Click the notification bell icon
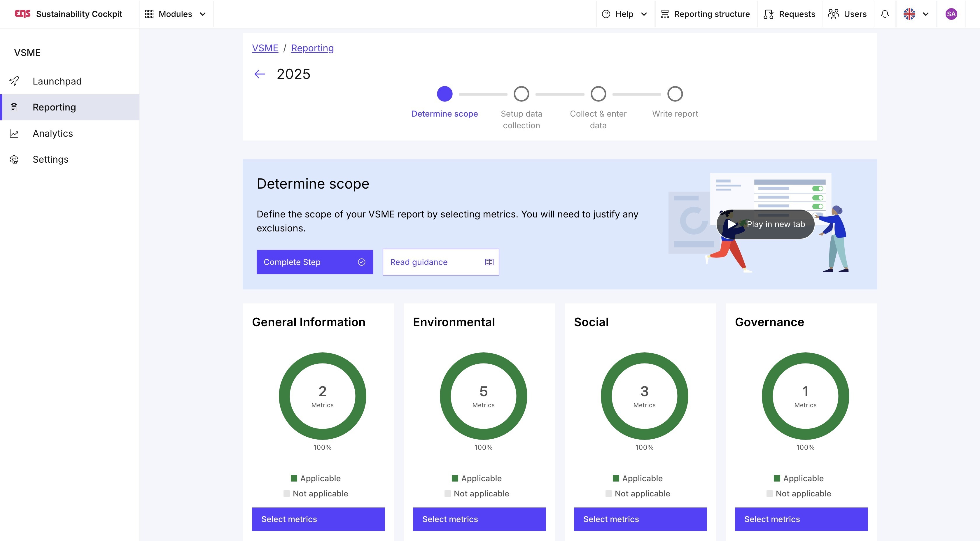Screen dimensions: 980x541 pos(885,14)
